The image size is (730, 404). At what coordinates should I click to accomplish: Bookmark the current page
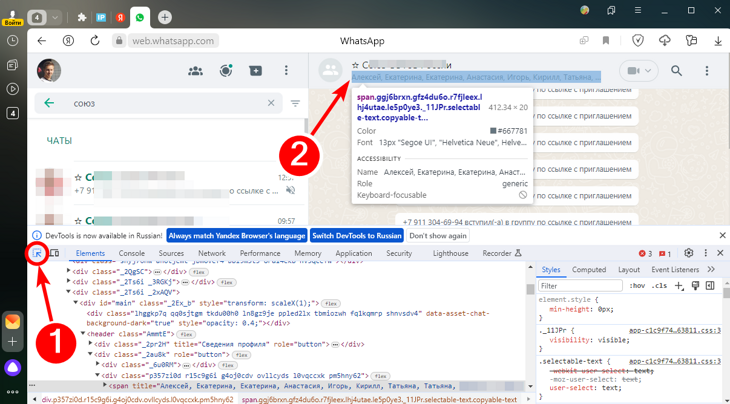(606, 41)
